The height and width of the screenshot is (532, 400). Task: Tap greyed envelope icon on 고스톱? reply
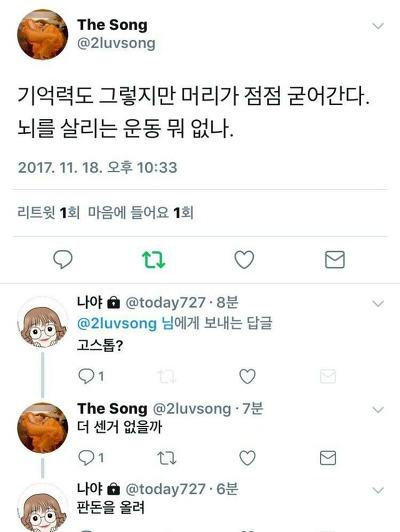tap(328, 376)
